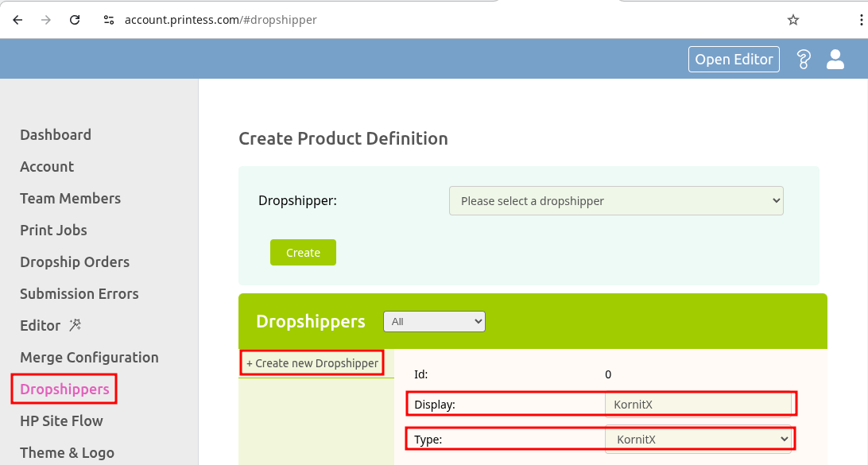Open the user profile icon
The width and height of the screenshot is (868, 465).
point(835,60)
